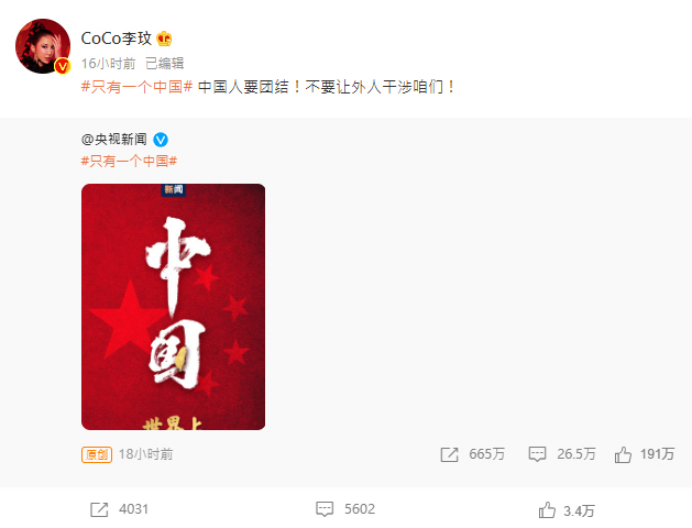The image size is (692, 528).
Task: Click the blue verified badge beside 央视新闻
Action: (x=160, y=140)
